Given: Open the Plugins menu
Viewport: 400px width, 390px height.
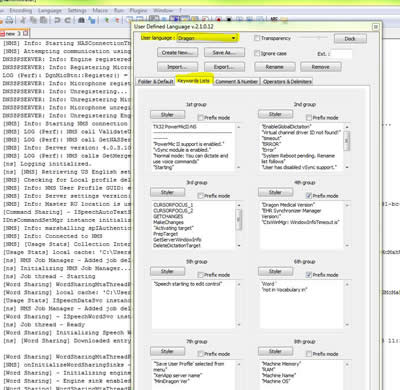Looking at the screenshot, I should coord(138,11).
